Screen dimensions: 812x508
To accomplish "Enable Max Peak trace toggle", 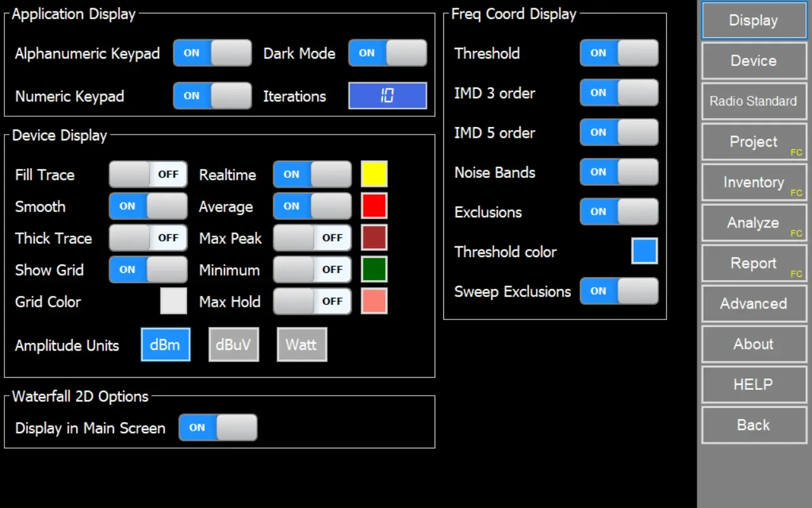I will [312, 238].
